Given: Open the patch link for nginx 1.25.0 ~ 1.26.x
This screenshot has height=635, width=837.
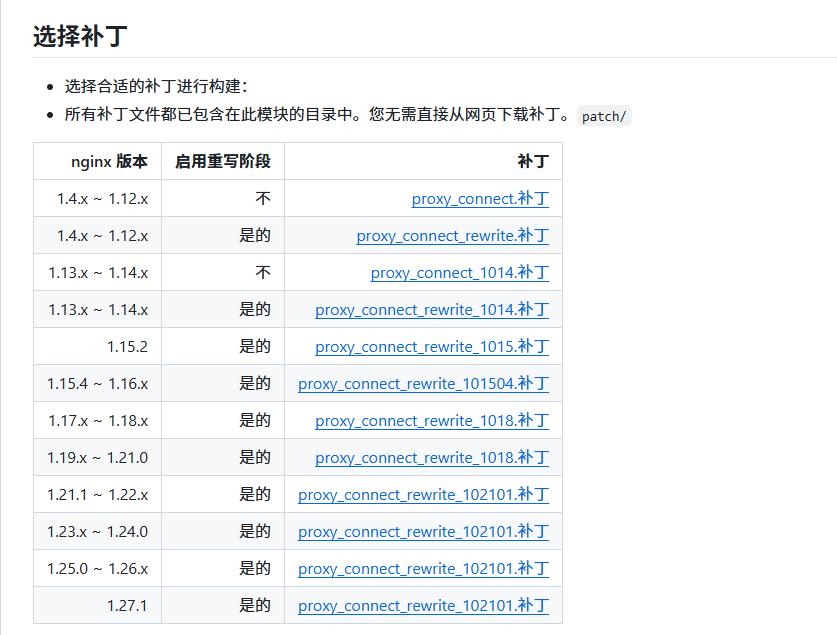Looking at the screenshot, I should [x=423, y=569].
